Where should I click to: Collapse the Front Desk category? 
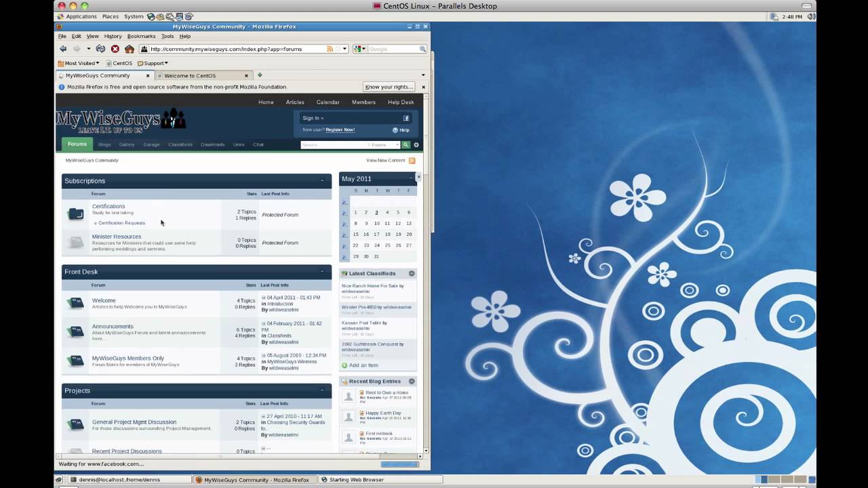coord(322,271)
